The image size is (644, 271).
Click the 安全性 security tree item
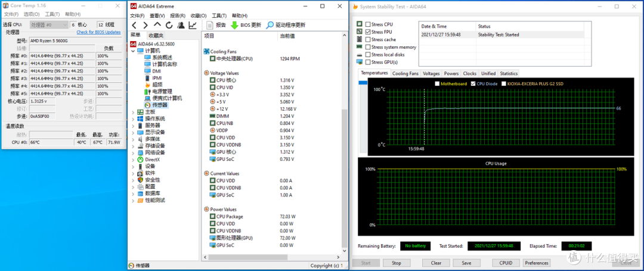pos(148,180)
